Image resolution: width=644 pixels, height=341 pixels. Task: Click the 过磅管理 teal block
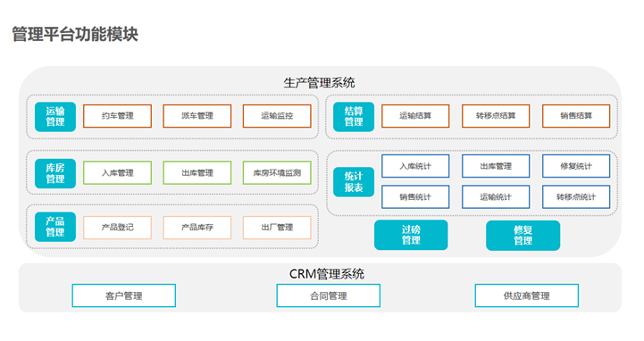click(x=411, y=235)
